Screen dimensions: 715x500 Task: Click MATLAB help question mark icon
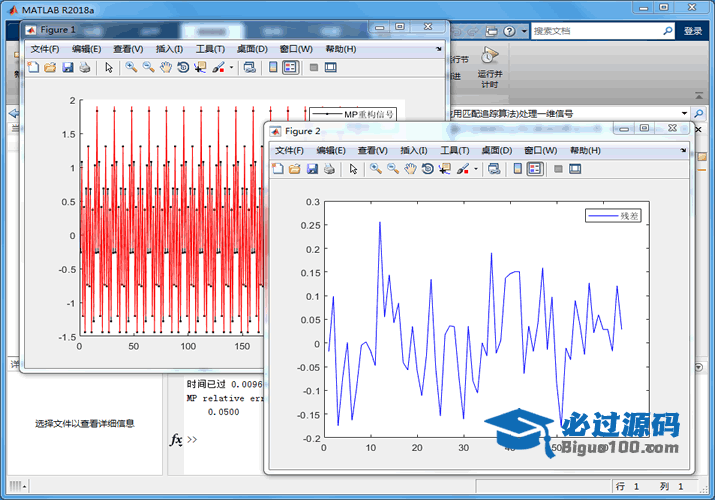click(509, 31)
